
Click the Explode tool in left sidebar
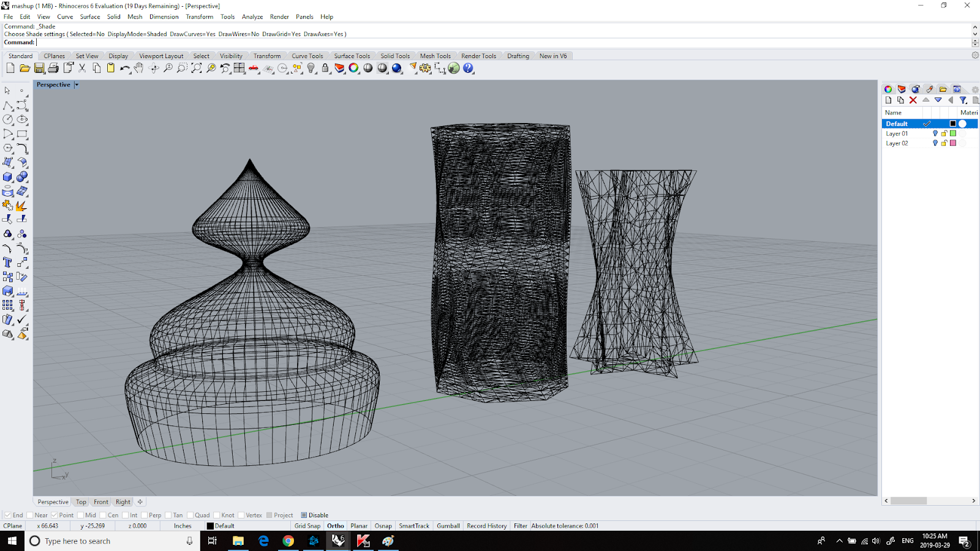[x=22, y=205]
